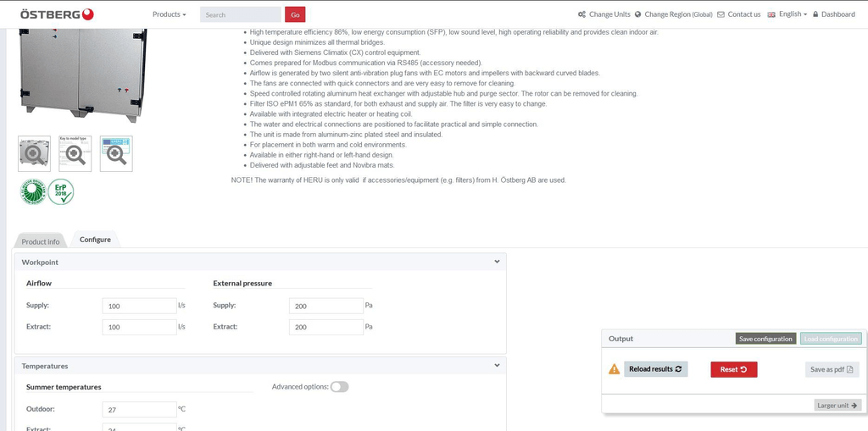Click the Change Units link
Viewport: 868px width, 431px height.
604,14
